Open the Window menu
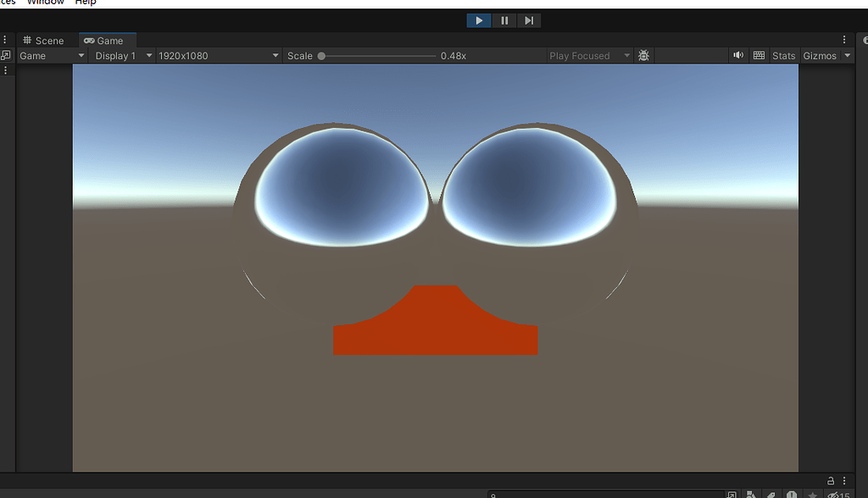Image resolution: width=868 pixels, height=498 pixels. point(45,3)
